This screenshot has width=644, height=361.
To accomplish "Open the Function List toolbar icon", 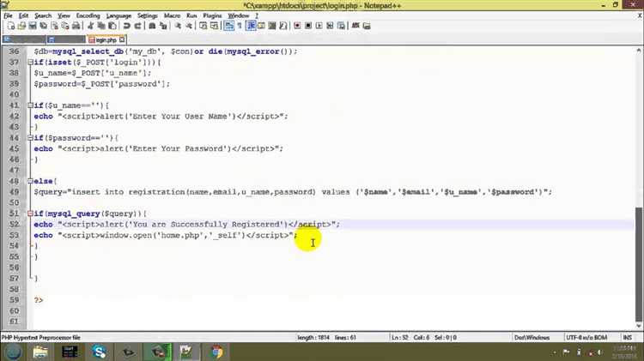I will [x=283, y=26].
